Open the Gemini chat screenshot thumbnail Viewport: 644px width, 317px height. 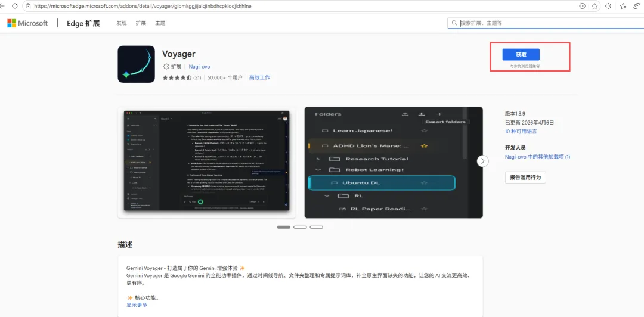206,163
